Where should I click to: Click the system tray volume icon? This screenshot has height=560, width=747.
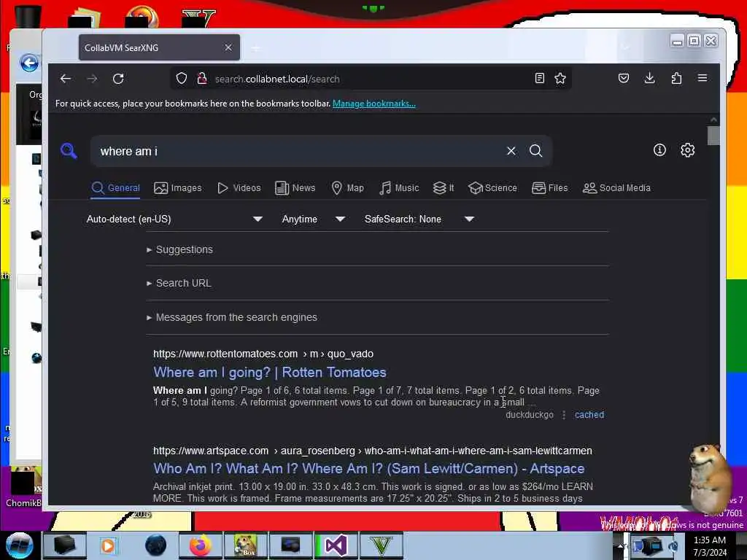(673, 546)
